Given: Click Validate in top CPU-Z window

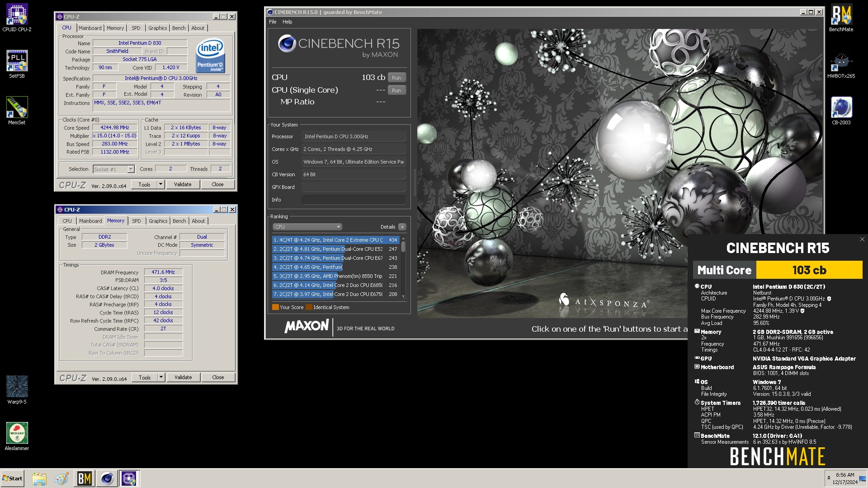Looking at the screenshot, I should click(x=183, y=184).
